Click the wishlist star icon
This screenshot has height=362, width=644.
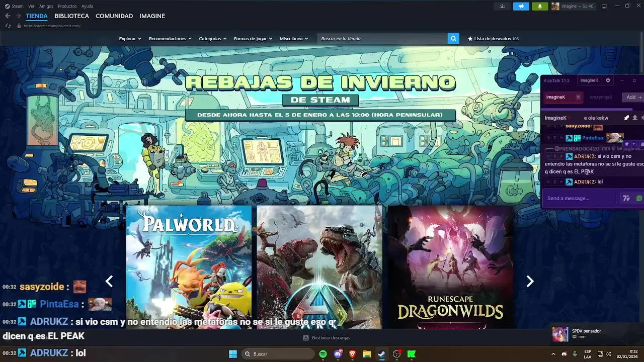470,39
